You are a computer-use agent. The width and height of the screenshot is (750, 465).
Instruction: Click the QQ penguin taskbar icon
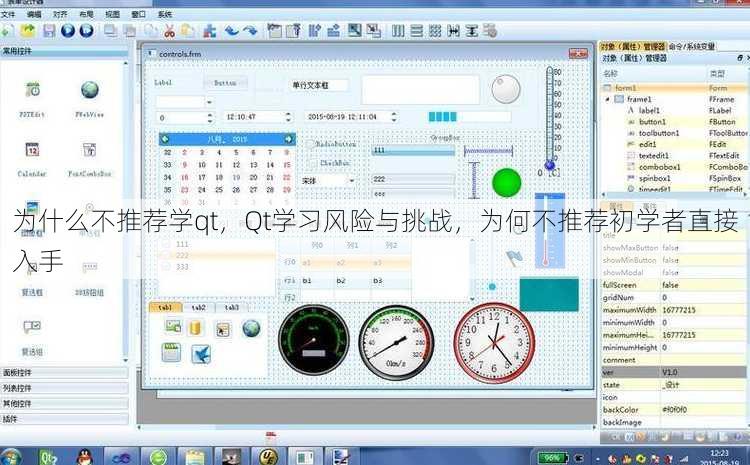85,457
